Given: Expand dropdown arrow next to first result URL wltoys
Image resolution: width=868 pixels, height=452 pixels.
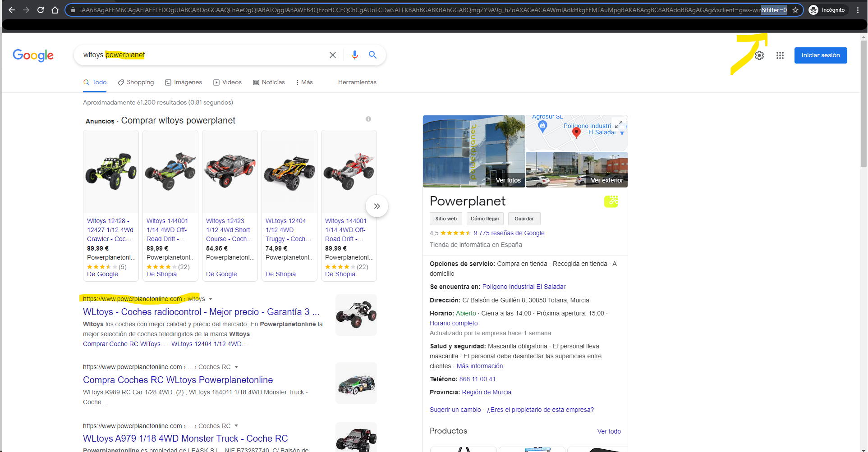Looking at the screenshot, I should point(211,299).
